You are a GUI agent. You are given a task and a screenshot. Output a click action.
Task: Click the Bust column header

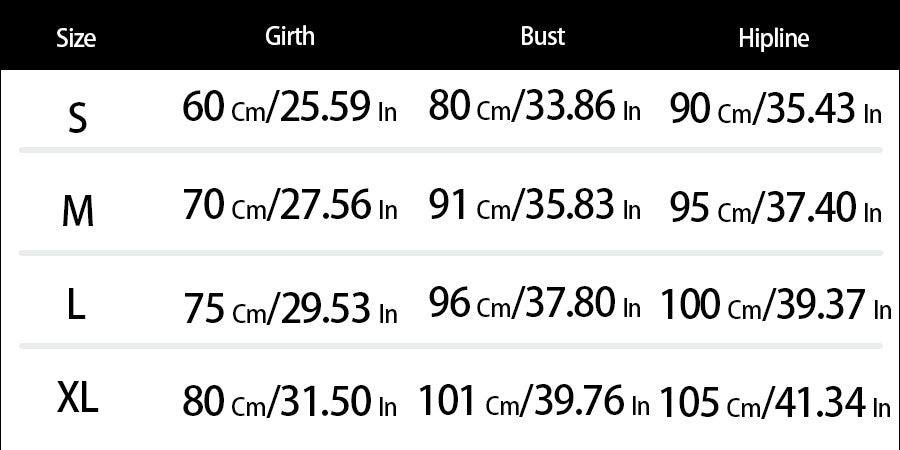(x=543, y=36)
